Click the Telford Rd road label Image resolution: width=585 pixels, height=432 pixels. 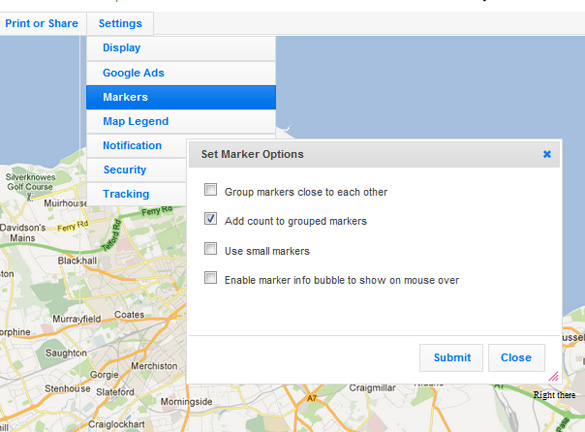coord(112,236)
